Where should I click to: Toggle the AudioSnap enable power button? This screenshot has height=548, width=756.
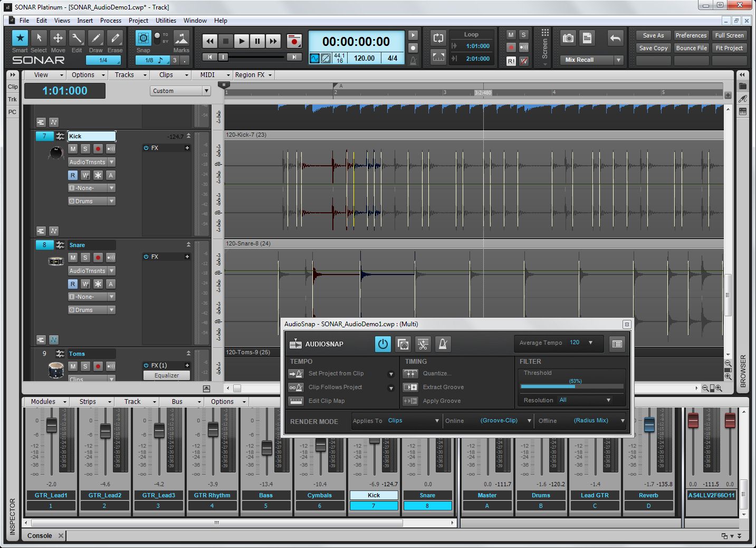click(383, 344)
